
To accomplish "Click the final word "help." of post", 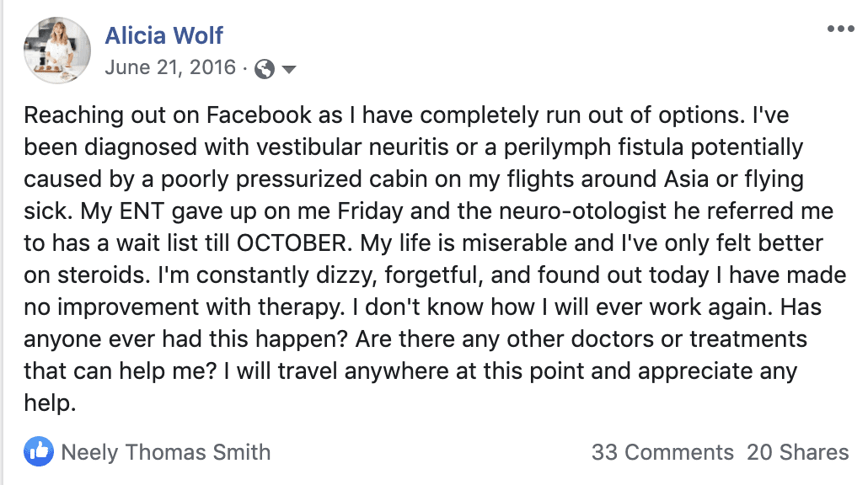I will (50, 403).
